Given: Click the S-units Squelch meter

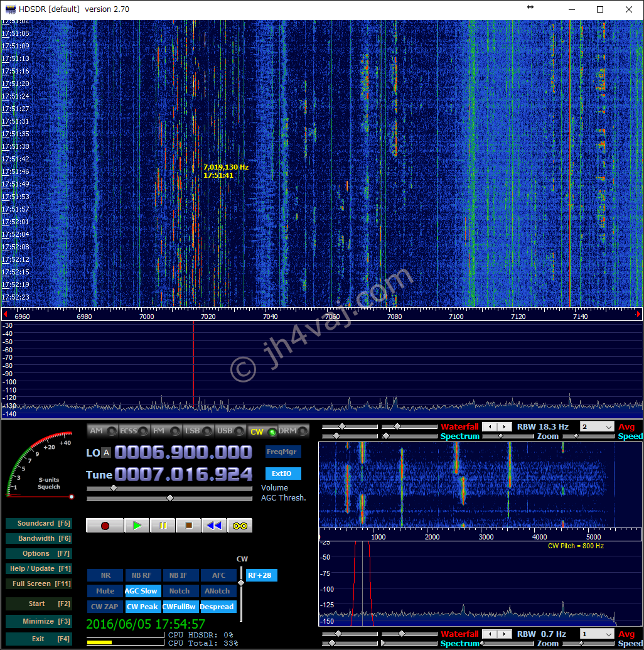Looking at the screenshot, I should click(x=40, y=464).
